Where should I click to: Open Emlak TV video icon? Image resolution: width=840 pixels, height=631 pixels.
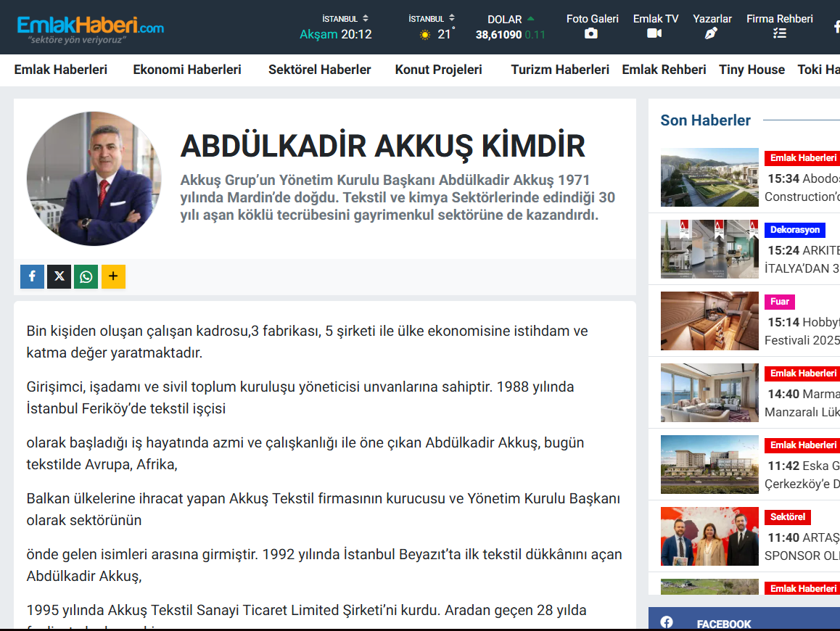coord(654,33)
